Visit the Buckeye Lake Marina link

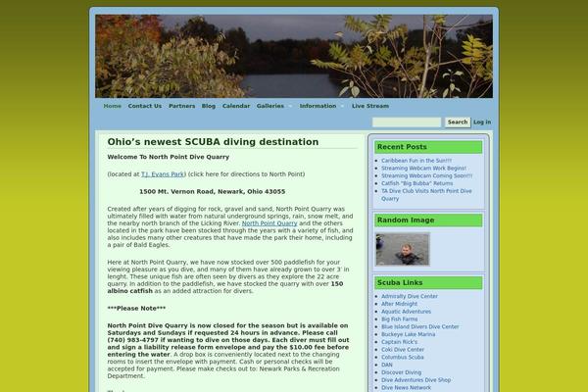pos(409,334)
